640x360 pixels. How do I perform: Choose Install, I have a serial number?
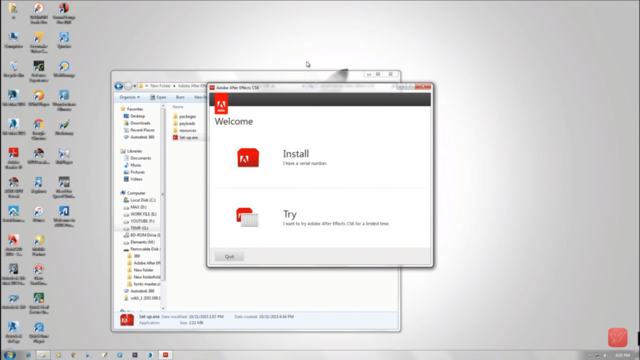(x=304, y=157)
